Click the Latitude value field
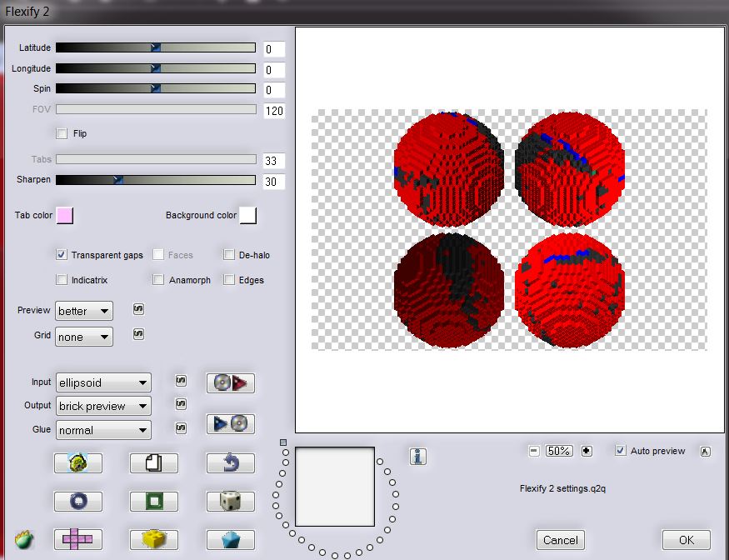Viewport: 729px width, 560px height. point(274,49)
